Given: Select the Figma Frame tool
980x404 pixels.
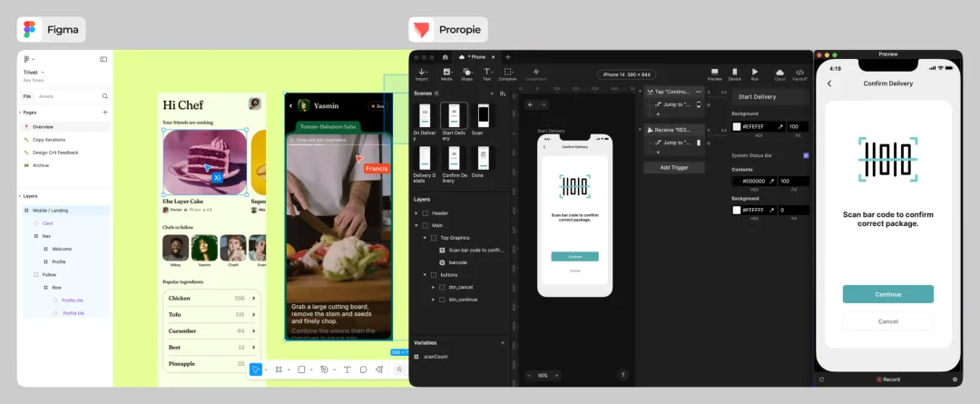Looking at the screenshot, I should coord(279,370).
